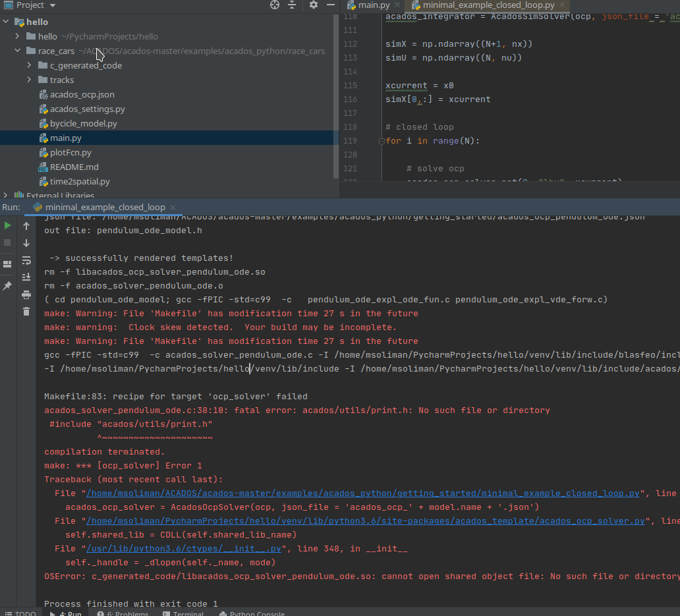This screenshot has height=616, width=680.
Task: Toggle the Pin Tab icon
Action: tap(8, 286)
